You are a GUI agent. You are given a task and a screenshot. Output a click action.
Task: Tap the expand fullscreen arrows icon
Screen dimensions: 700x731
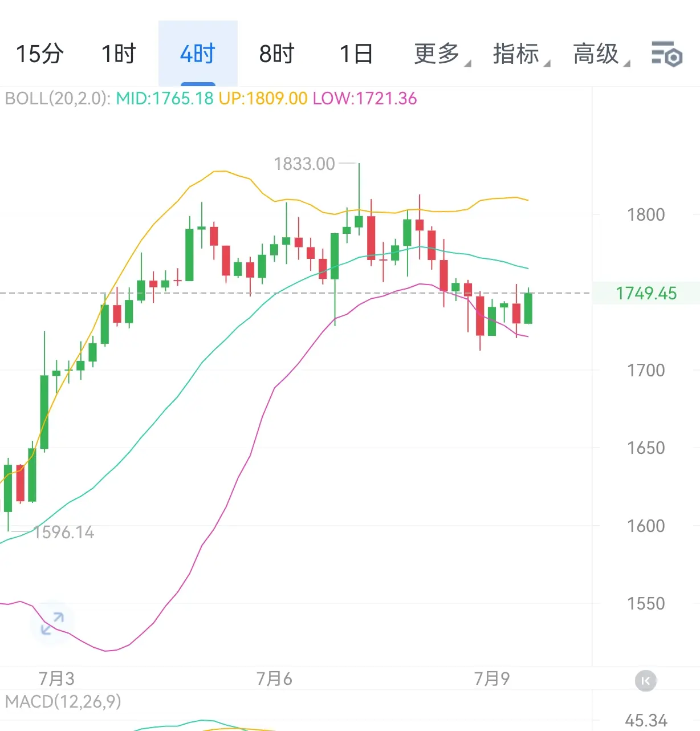click(x=52, y=623)
